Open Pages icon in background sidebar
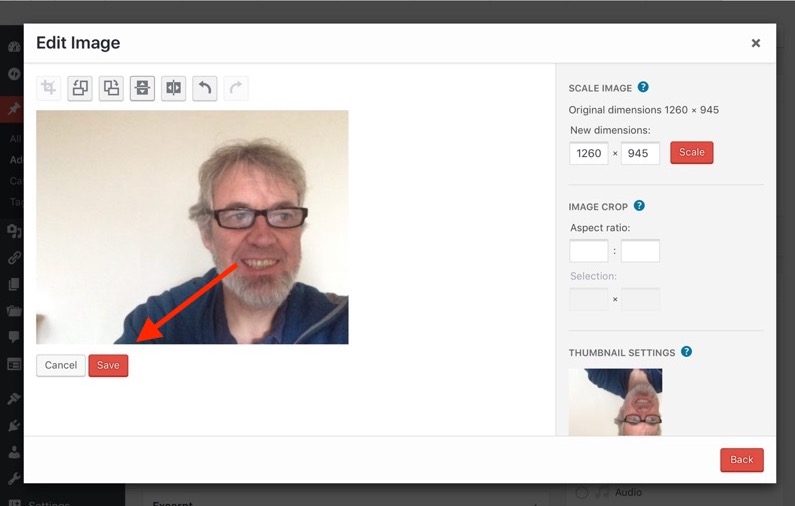The height and width of the screenshot is (506, 795). (x=14, y=284)
